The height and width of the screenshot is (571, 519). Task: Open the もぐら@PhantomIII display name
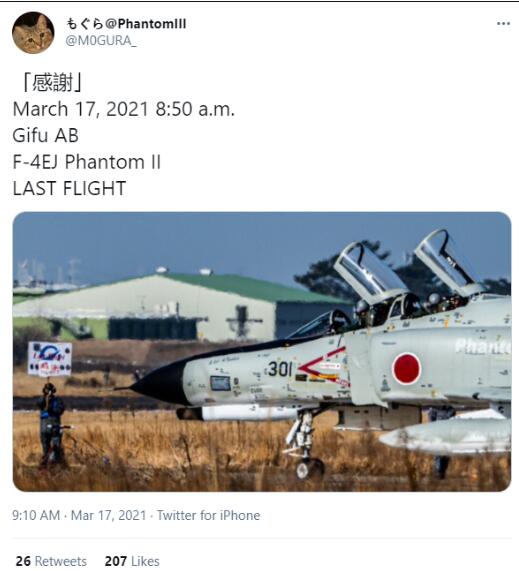(x=126, y=24)
